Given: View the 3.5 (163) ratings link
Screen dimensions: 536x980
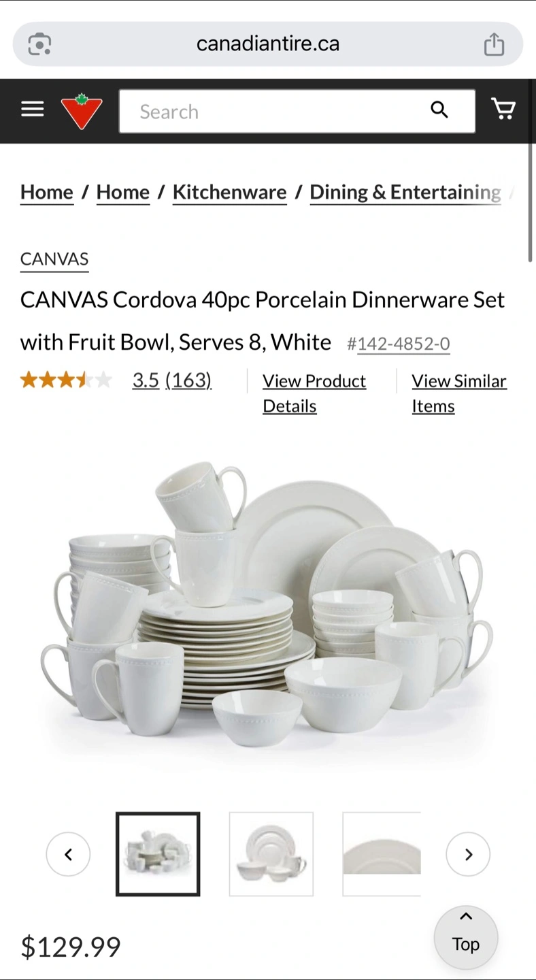Looking at the screenshot, I should click(172, 380).
